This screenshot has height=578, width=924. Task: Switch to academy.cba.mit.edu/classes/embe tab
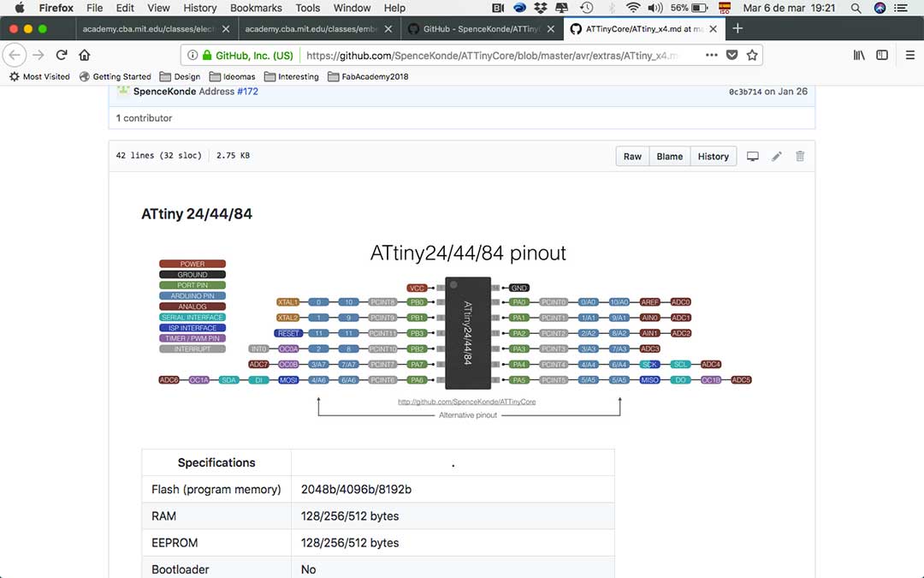(x=319, y=29)
